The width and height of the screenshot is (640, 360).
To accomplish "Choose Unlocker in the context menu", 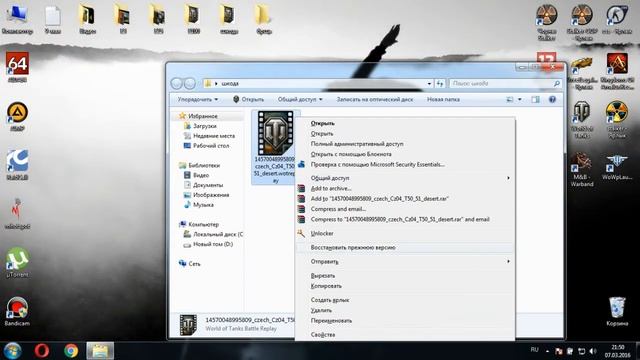I will pos(404,233).
